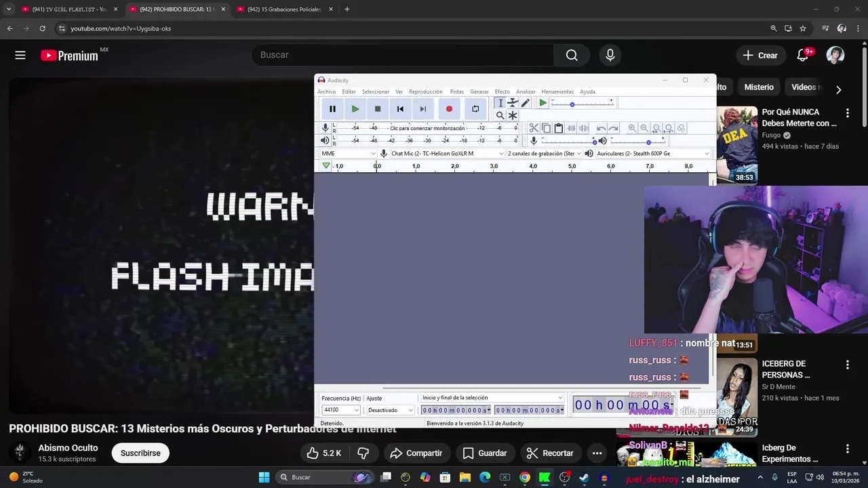
Task: Start recording with the red Record button
Action: tap(449, 108)
